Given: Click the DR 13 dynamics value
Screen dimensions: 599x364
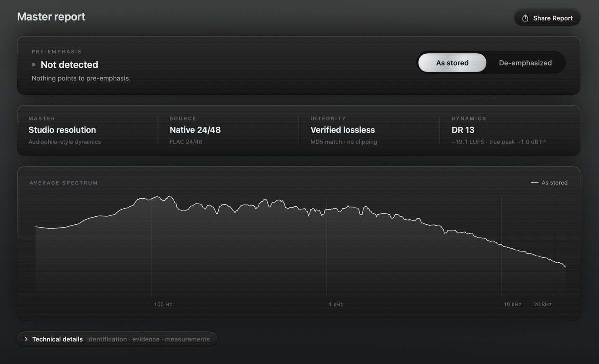Looking at the screenshot, I should [463, 130].
